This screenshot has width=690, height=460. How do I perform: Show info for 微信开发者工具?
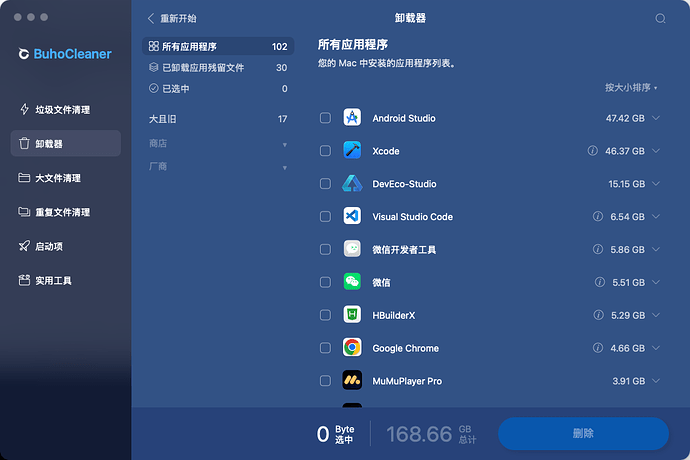[x=598, y=249]
